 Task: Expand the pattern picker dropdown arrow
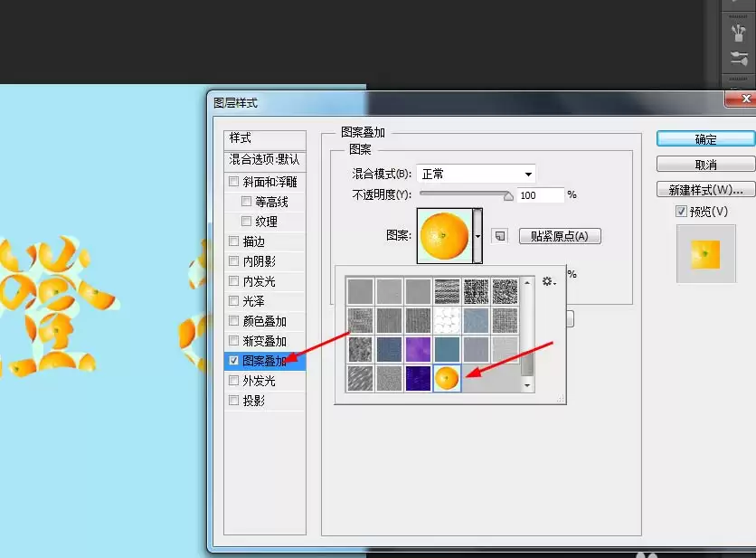tap(477, 236)
